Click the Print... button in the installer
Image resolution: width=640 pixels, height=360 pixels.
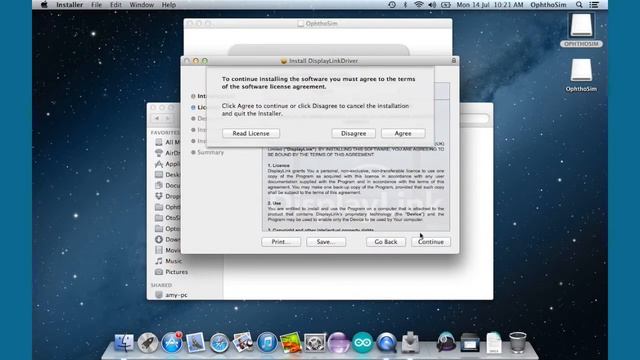[281, 242]
